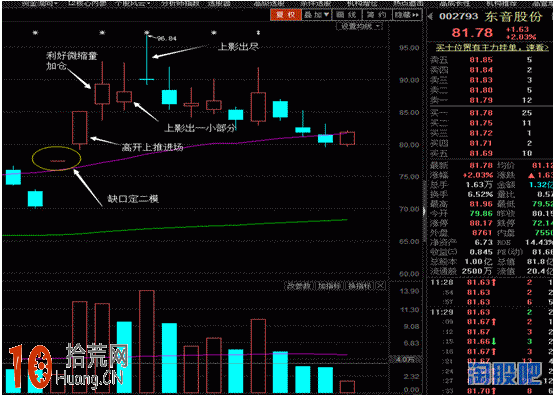This screenshot has width=553, height=395.
Task: Click the 隐藏>> button to hide side panel
Action: point(407,15)
